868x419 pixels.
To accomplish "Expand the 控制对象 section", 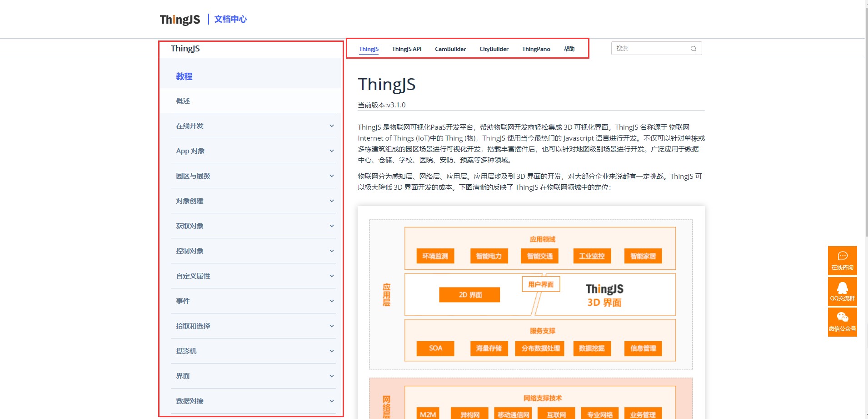I will [x=253, y=251].
